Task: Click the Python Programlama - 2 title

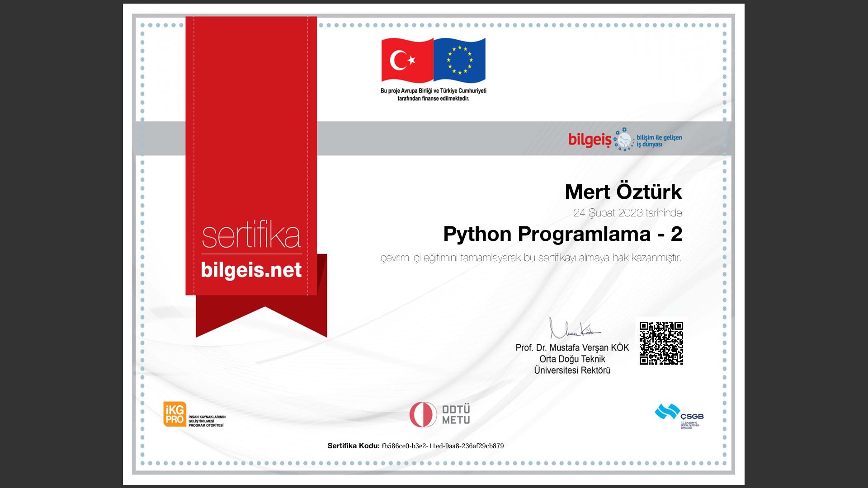Action: click(x=562, y=234)
